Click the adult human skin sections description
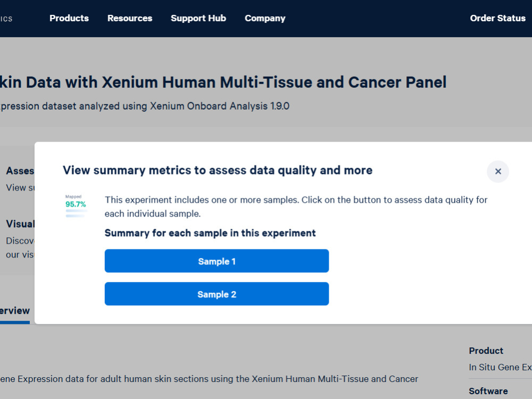 [x=209, y=379]
